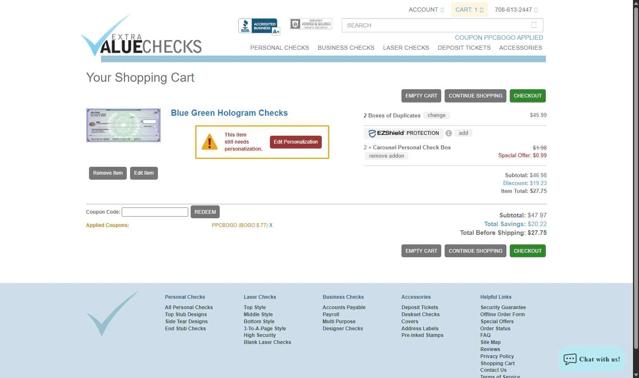Open High Security footer link
This screenshot has height=378, width=639.
coord(260,335)
